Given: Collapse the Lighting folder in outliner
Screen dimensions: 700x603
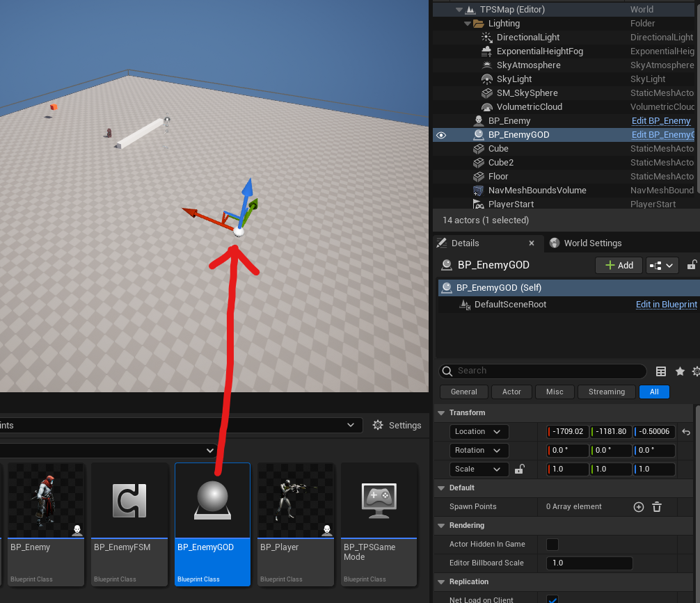Looking at the screenshot, I should (468, 23).
